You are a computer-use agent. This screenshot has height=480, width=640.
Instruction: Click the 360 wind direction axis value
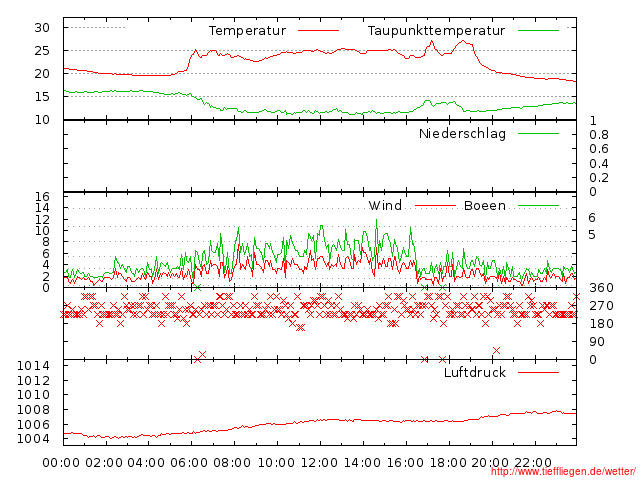point(601,288)
